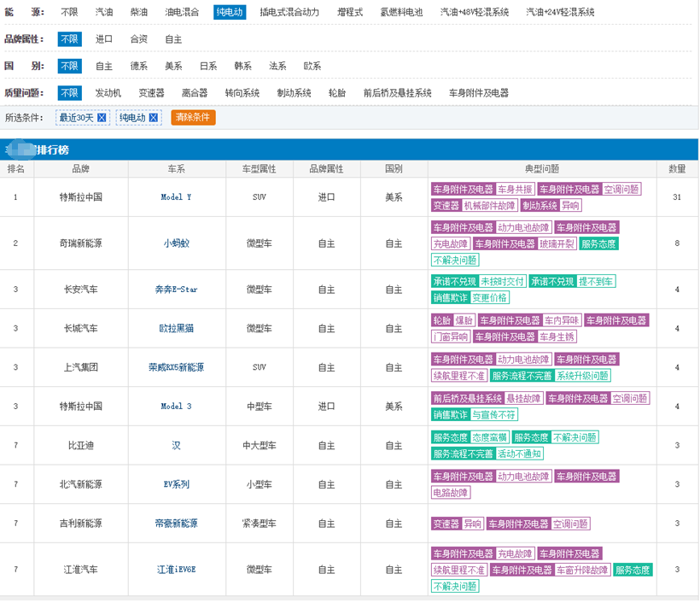Screen dimensions: 700x603
Task: Select 汽油+24V轻混系统 filter
Action: pyautogui.click(x=560, y=12)
